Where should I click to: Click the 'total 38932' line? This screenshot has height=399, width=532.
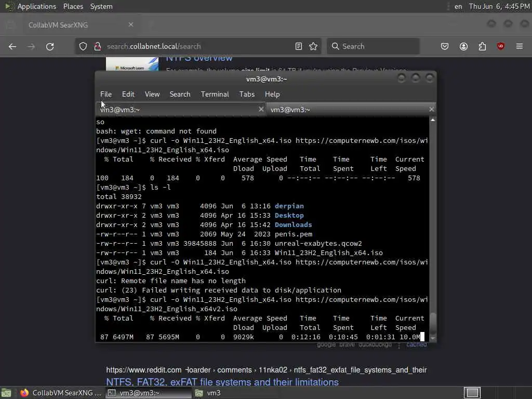[x=119, y=197]
